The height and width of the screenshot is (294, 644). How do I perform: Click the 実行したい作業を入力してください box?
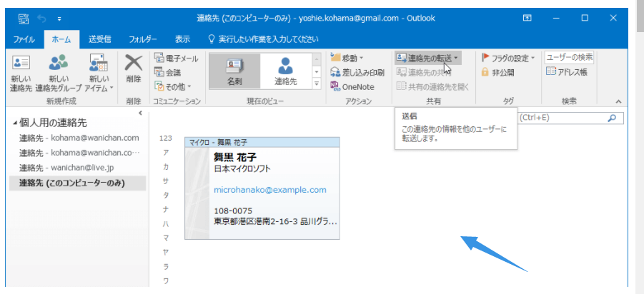tap(264, 40)
